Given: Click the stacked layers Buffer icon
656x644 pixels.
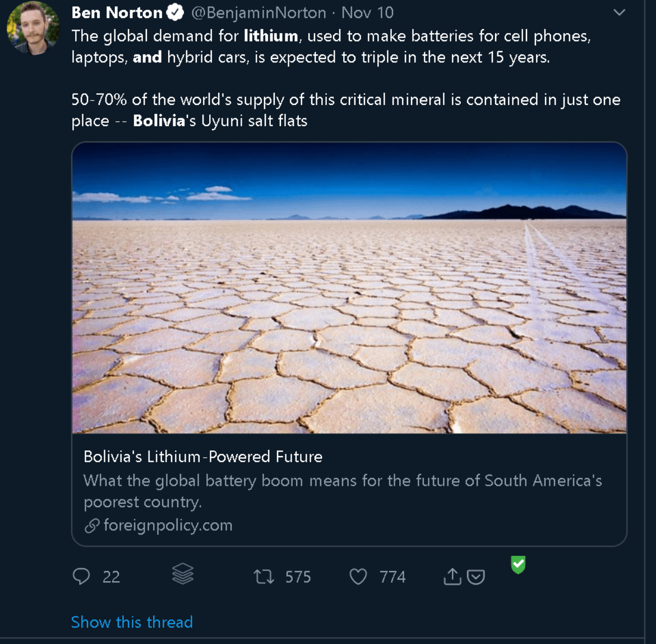Looking at the screenshot, I should 183,574.
